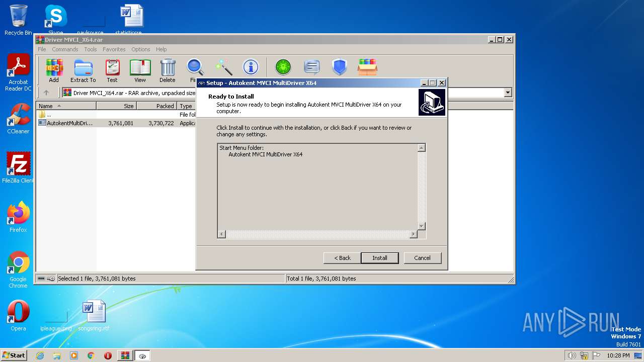This screenshot has height=362, width=644.
Task: Click Cancel in the setup dialog
Action: [422, 258]
